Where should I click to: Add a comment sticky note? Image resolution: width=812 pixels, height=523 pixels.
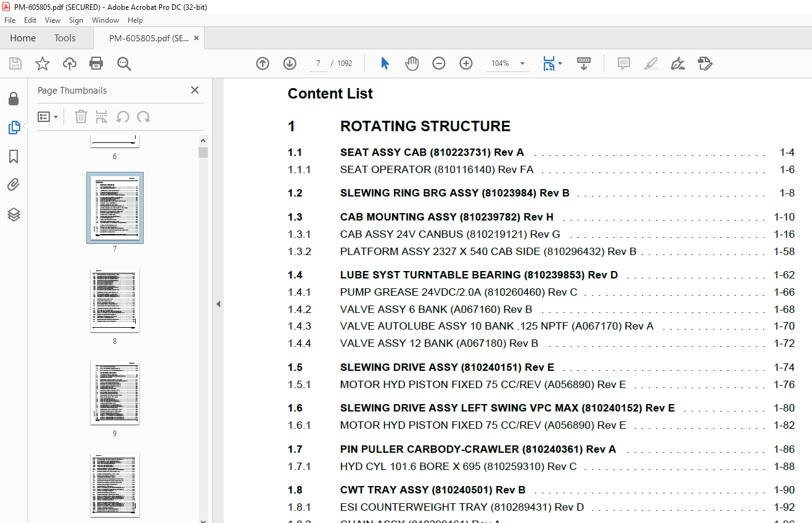point(623,63)
